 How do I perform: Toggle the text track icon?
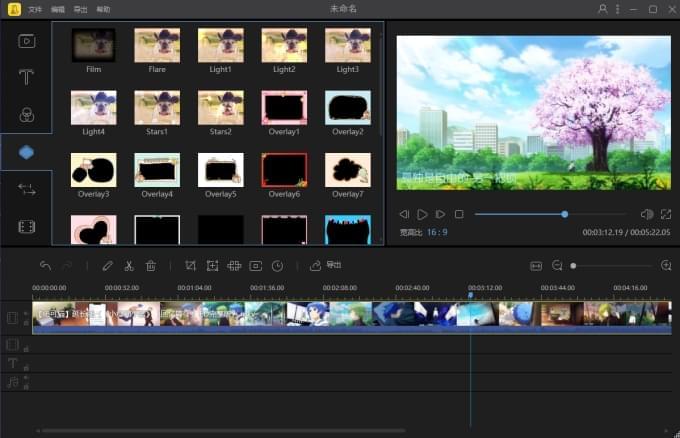click(x=13, y=363)
